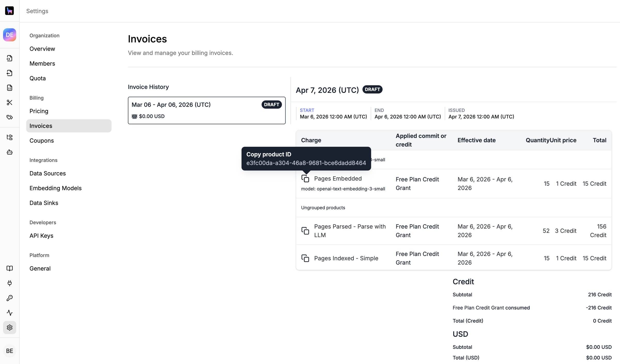Click the Invoice History heading
This screenshot has height=364, width=620.
point(148,87)
